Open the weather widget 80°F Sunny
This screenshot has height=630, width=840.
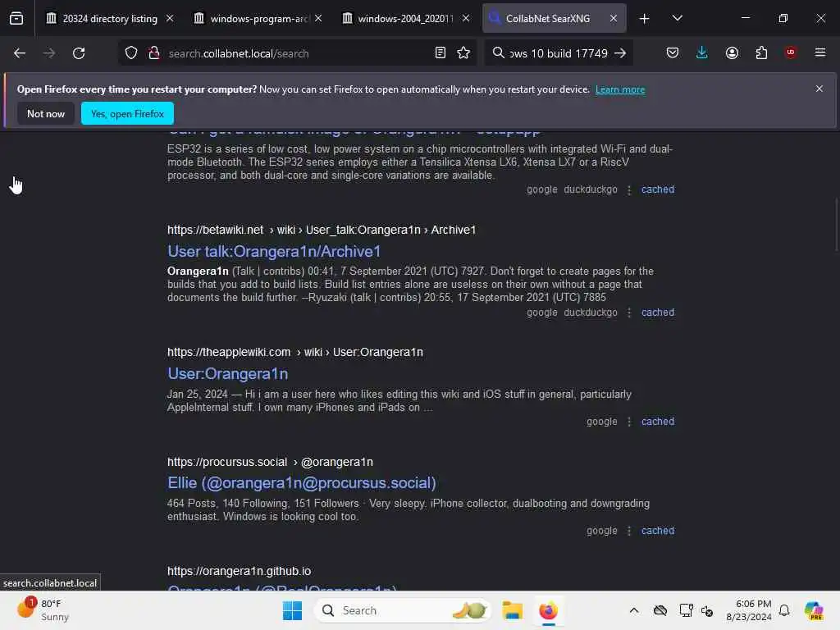[43, 610]
